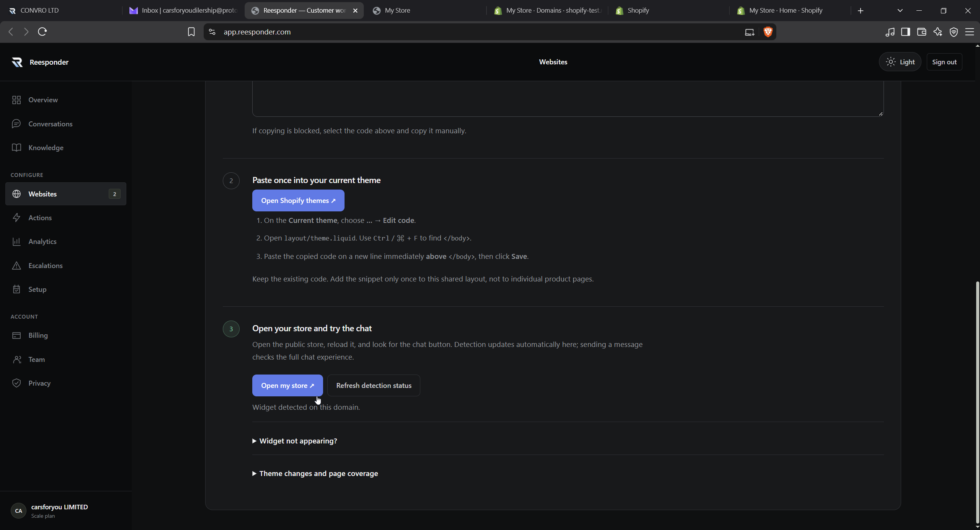Bookmark this page
This screenshot has width=980, height=530.
pyautogui.click(x=191, y=32)
